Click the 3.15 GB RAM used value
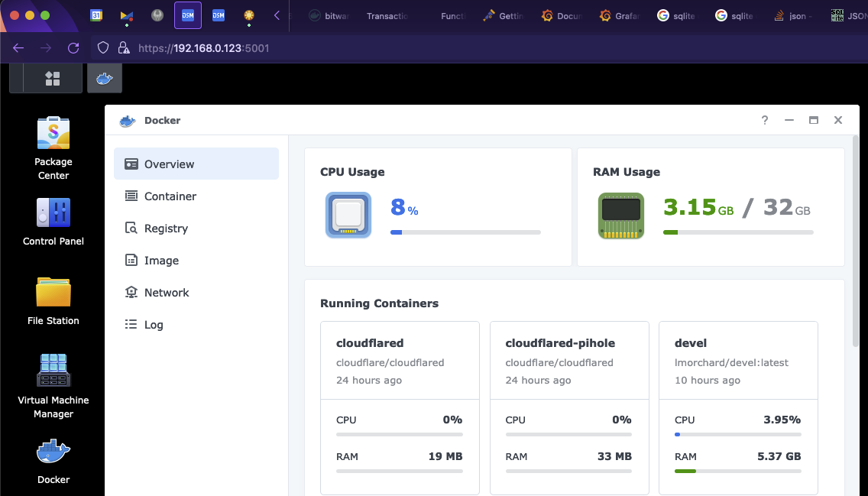This screenshot has width=868, height=496. point(698,208)
